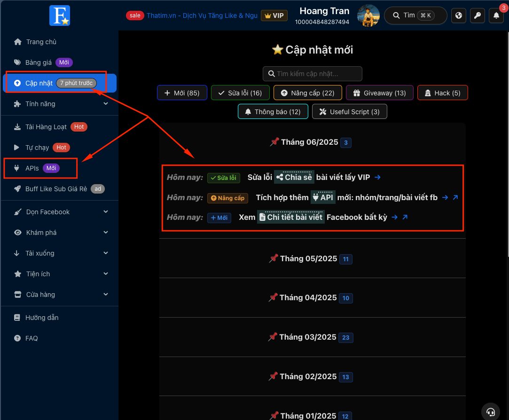Screen dimensions: 509x420
Task: Expand the Cửa hàng chevron
Action: pos(105,295)
